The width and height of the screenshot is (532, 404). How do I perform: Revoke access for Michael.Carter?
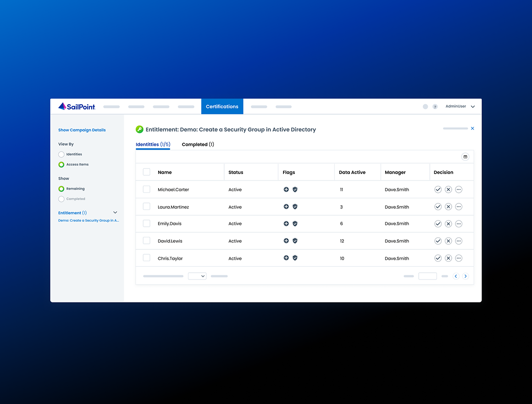[x=448, y=190]
